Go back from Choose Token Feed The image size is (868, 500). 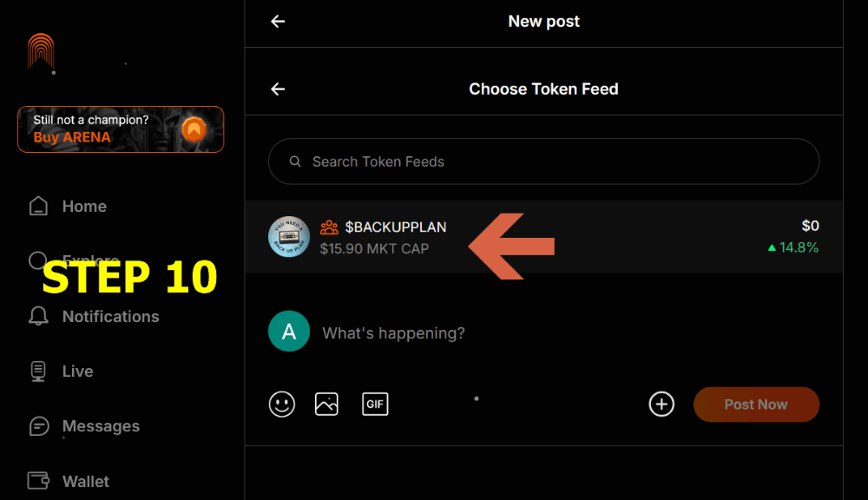point(278,89)
